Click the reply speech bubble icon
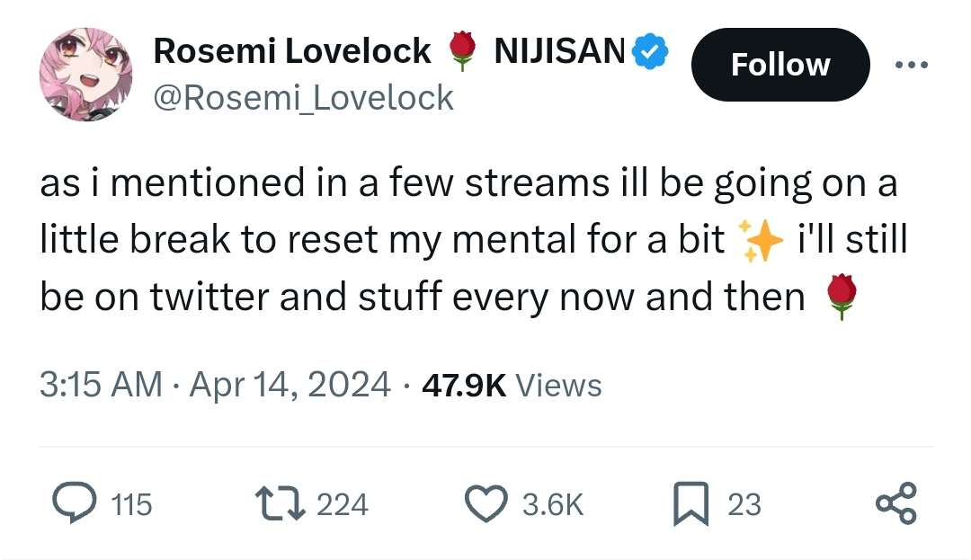Viewport: 971px width, 560px height. point(75,503)
